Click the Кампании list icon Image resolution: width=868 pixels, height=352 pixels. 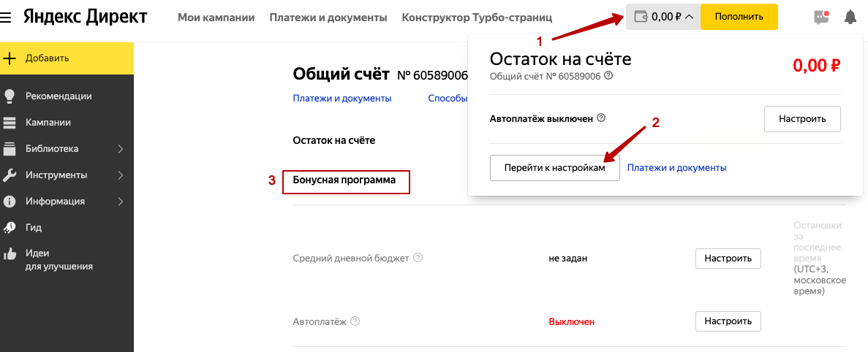click(x=10, y=123)
